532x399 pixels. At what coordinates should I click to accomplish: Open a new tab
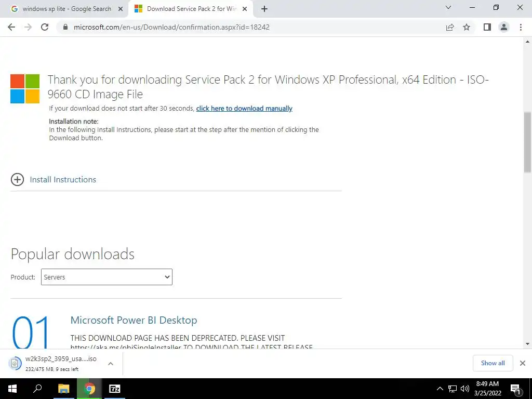[x=264, y=9]
